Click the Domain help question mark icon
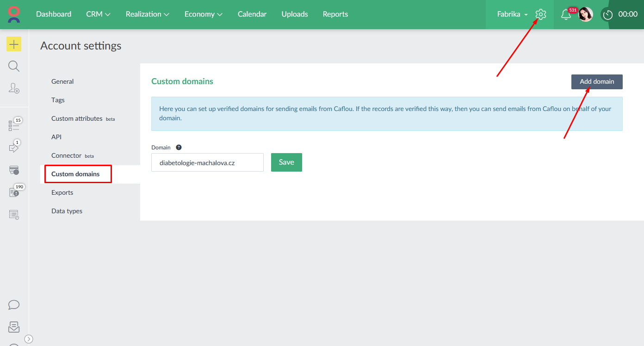The image size is (644, 346). [179, 148]
